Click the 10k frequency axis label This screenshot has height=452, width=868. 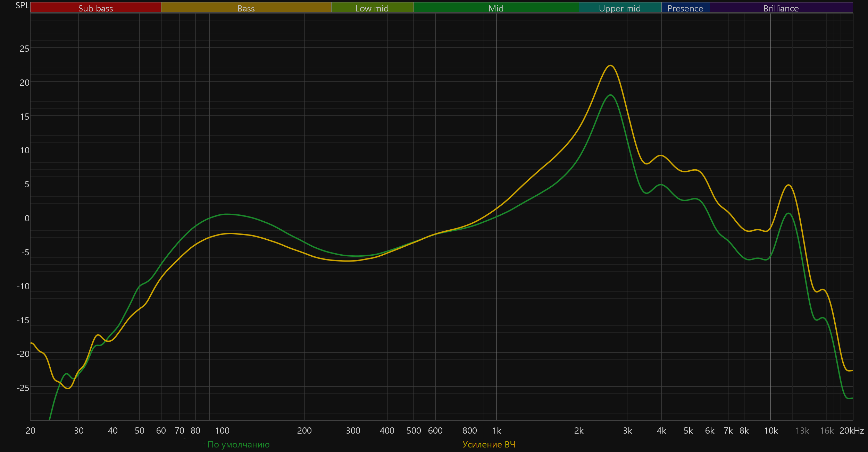pos(771,430)
